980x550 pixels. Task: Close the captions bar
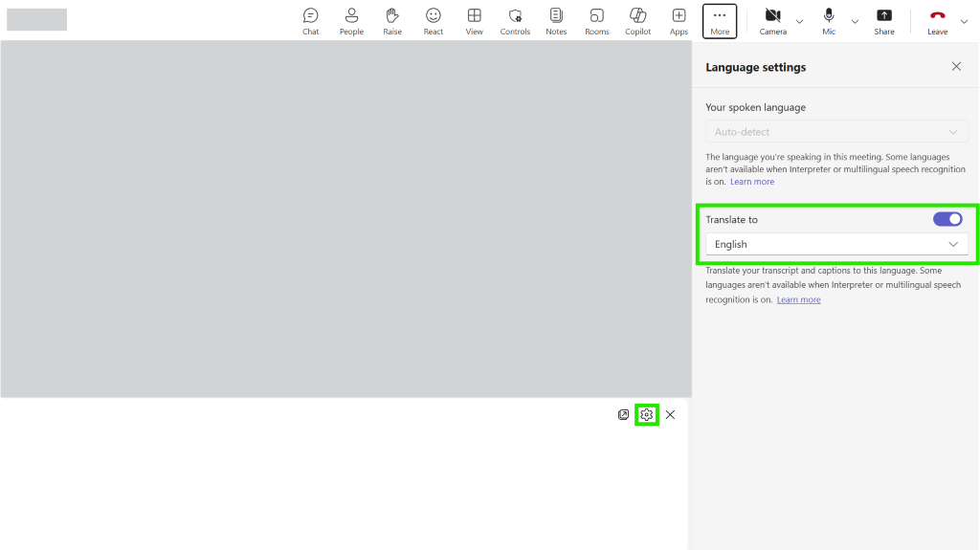(670, 414)
